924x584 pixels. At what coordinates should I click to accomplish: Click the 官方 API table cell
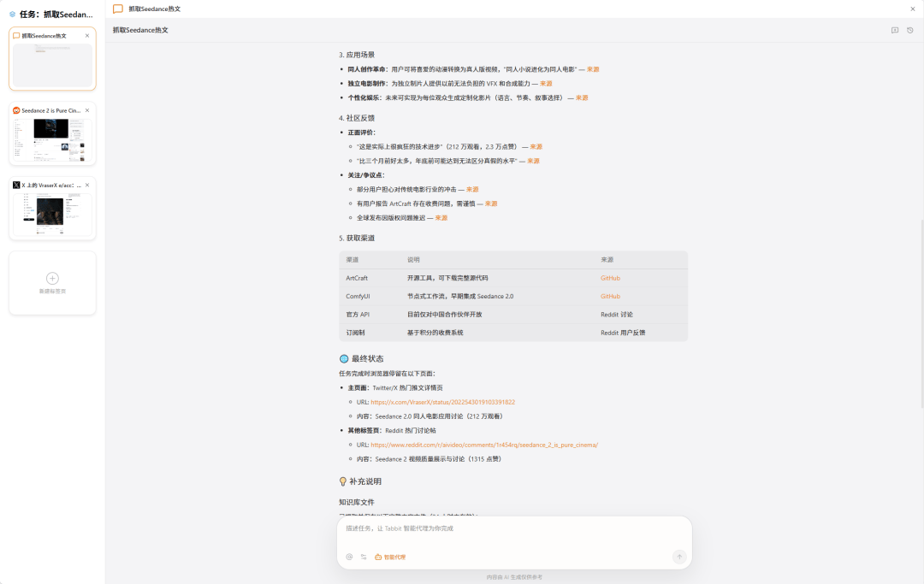(358, 315)
